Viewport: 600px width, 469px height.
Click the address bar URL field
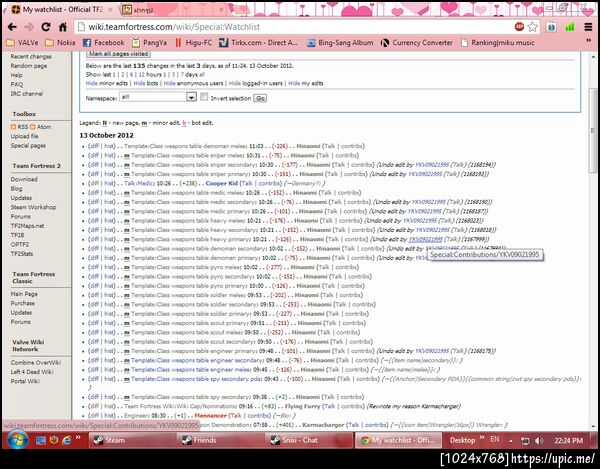point(295,27)
